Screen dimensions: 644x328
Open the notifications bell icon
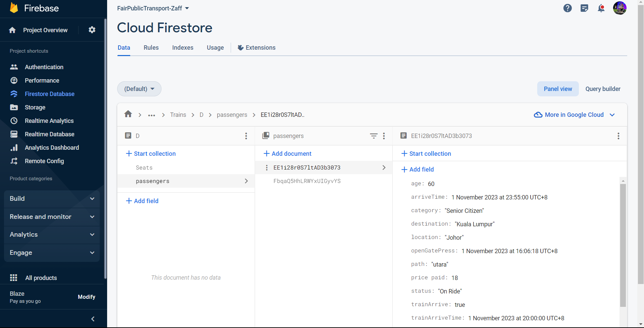click(x=601, y=8)
